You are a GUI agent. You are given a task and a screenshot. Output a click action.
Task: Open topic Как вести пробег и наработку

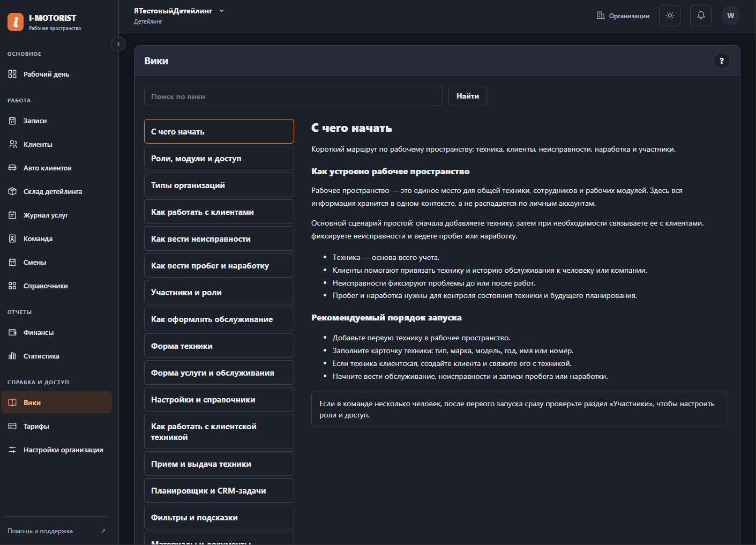point(219,265)
